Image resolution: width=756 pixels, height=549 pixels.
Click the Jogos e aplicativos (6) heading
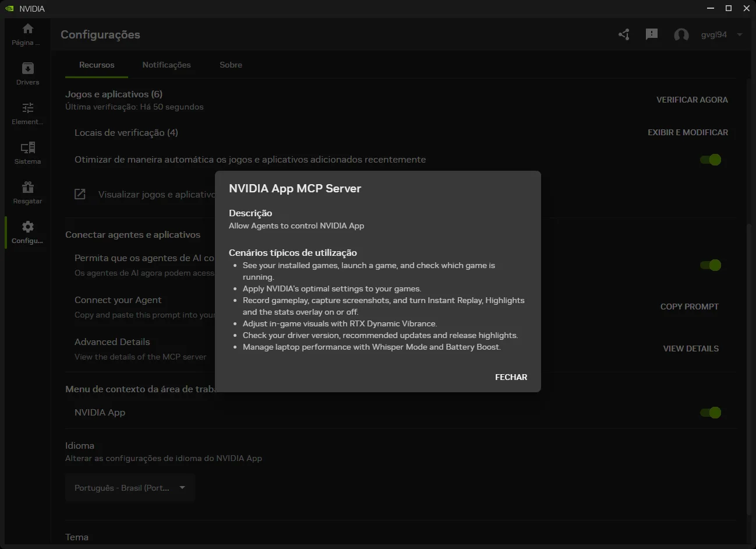[114, 94]
